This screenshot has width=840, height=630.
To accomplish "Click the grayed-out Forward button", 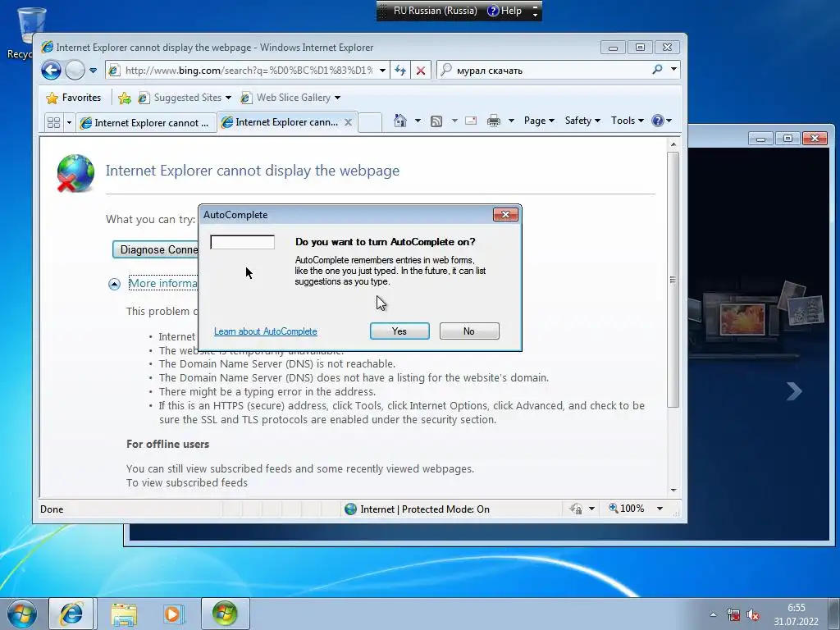I will click(x=75, y=71).
